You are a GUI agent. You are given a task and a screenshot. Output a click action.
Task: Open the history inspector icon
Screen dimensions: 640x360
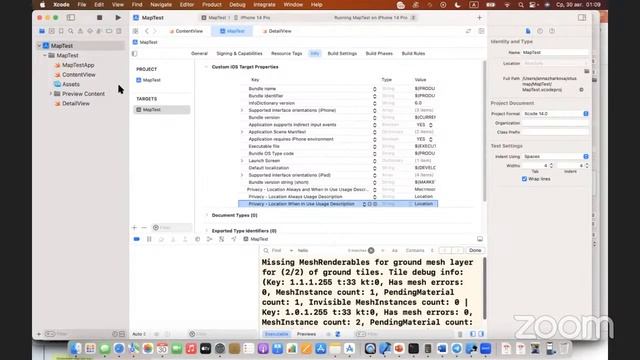coord(540,31)
